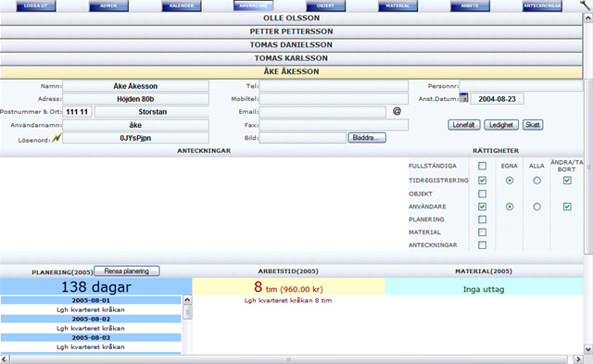
Task: Click the Mobiltel input field
Action: [334, 99]
